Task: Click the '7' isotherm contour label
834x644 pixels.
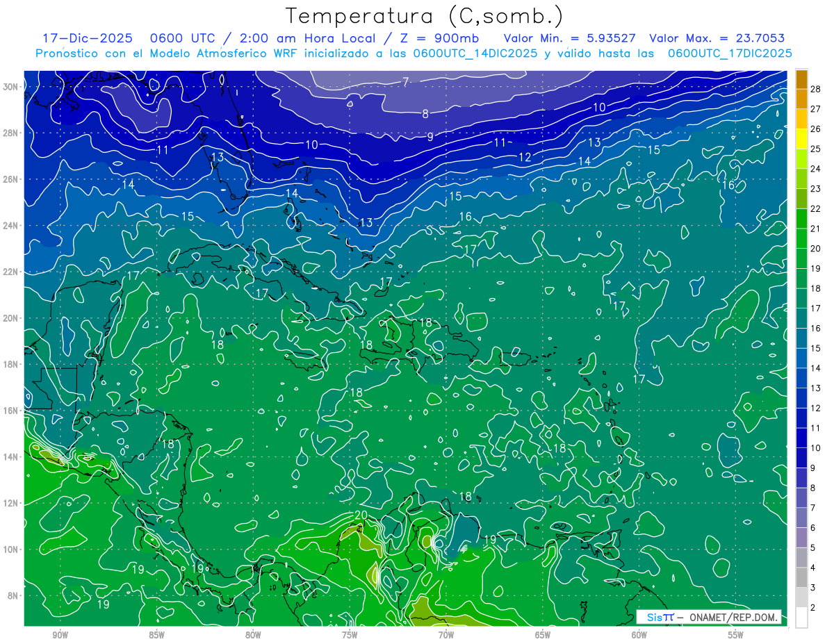Action: click(x=405, y=82)
